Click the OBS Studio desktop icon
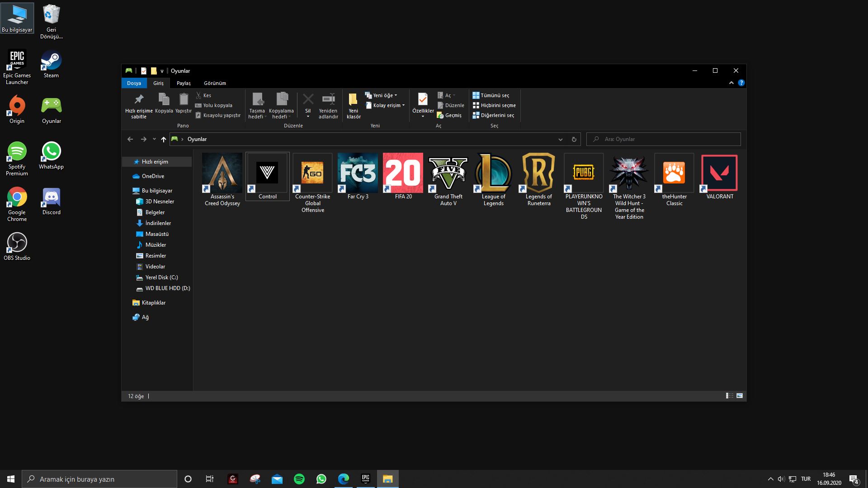 [x=17, y=246]
